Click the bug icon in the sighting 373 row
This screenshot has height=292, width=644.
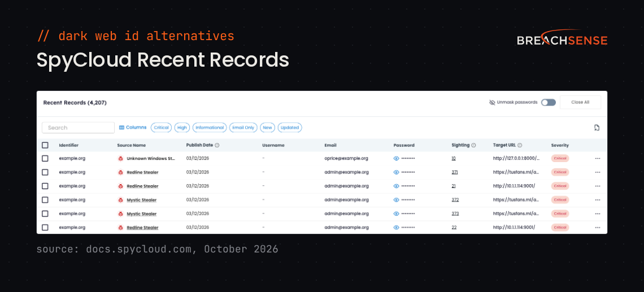click(x=121, y=213)
